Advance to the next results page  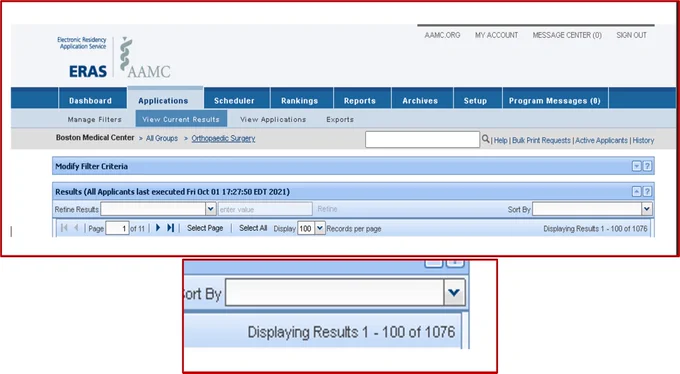tap(158, 228)
